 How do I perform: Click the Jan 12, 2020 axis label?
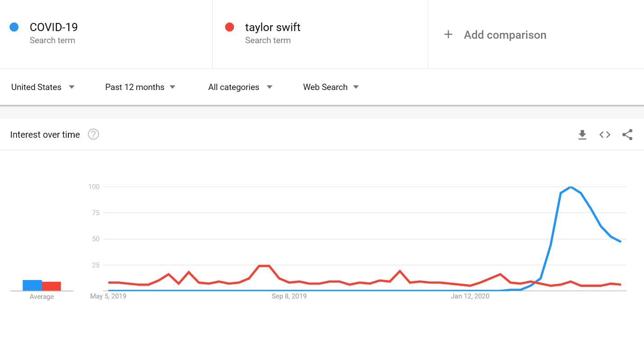(x=470, y=296)
